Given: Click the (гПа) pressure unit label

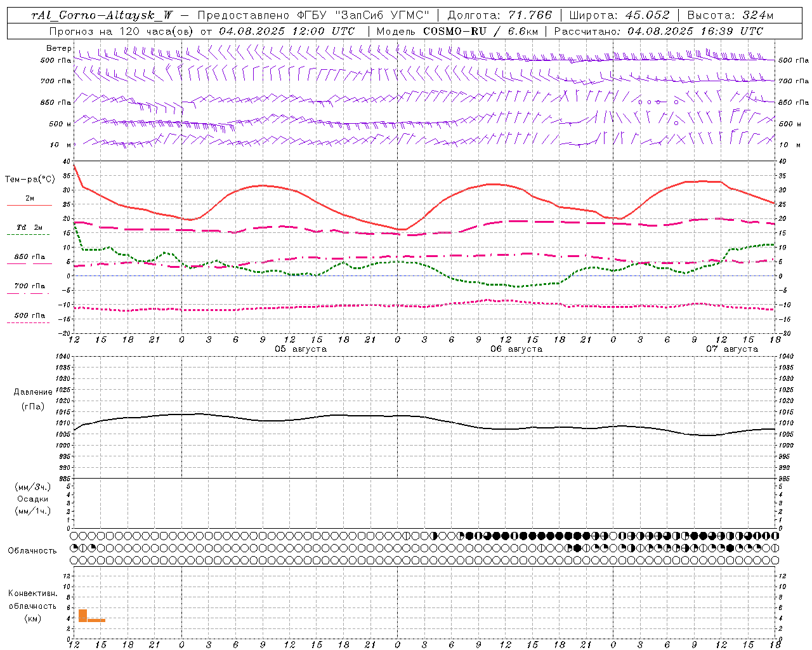Looking at the screenshot, I should (33, 406).
